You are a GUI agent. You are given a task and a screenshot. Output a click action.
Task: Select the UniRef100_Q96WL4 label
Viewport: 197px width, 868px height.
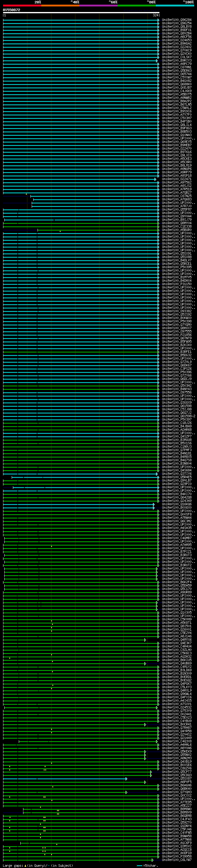177,694
